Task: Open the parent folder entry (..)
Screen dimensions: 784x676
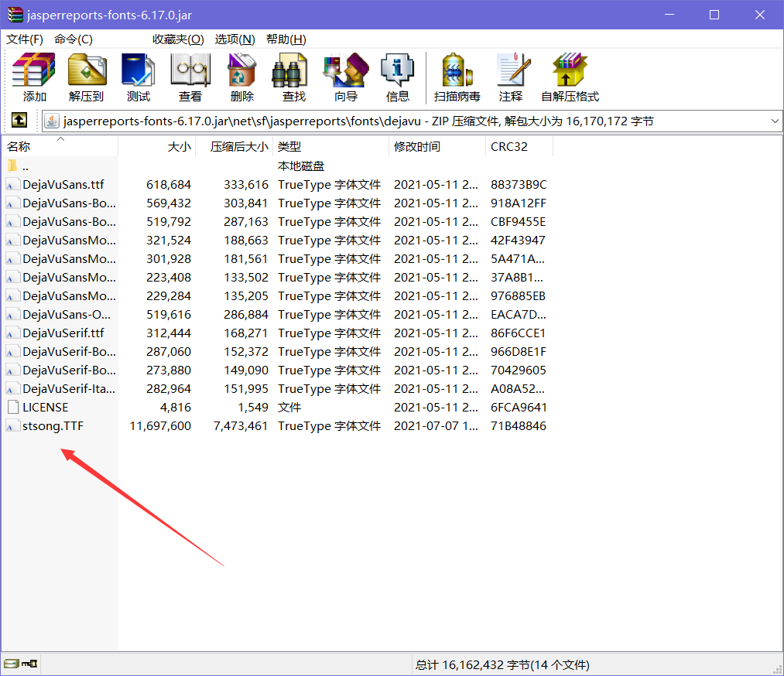Action: pos(25,166)
